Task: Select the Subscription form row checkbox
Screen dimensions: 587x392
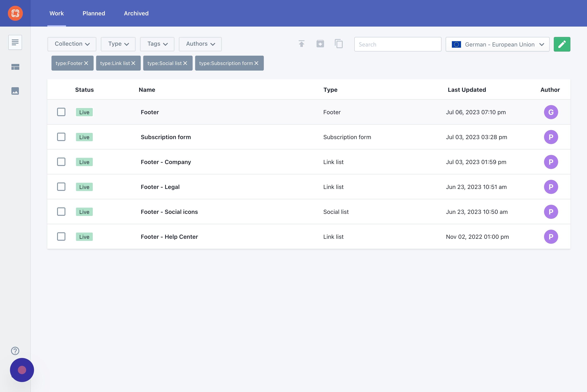Action: click(61, 137)
